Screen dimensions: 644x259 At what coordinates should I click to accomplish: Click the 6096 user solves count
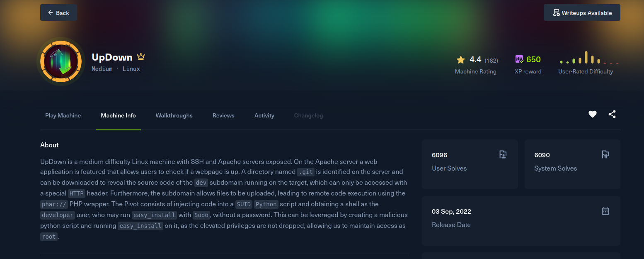point(440,155)
